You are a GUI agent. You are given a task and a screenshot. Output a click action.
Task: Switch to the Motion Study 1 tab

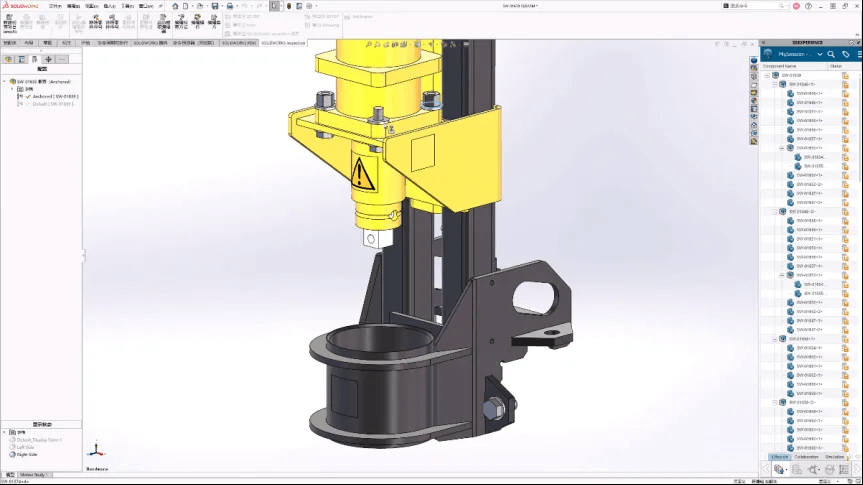tap(33, 474)
